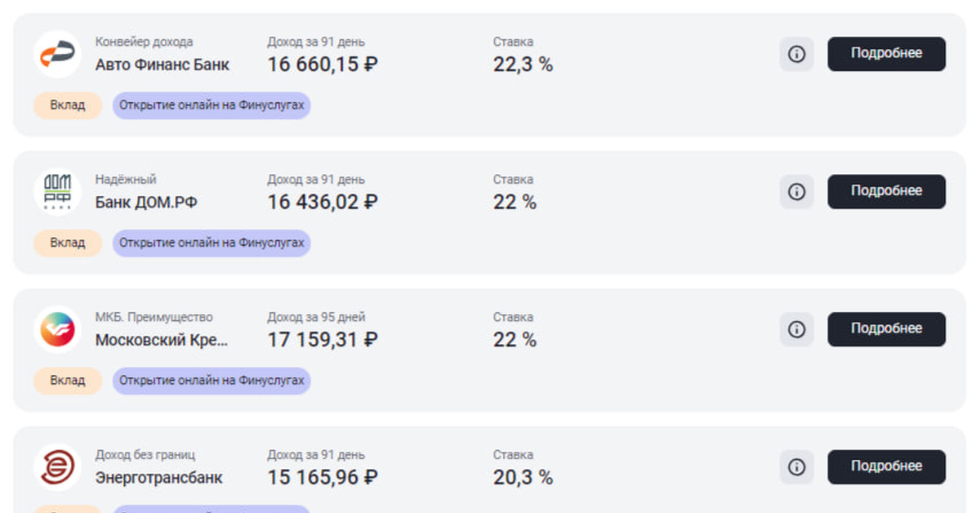Show info for Энерготрансбанк deposit
The image size is (980, 513).
[796, 467]
